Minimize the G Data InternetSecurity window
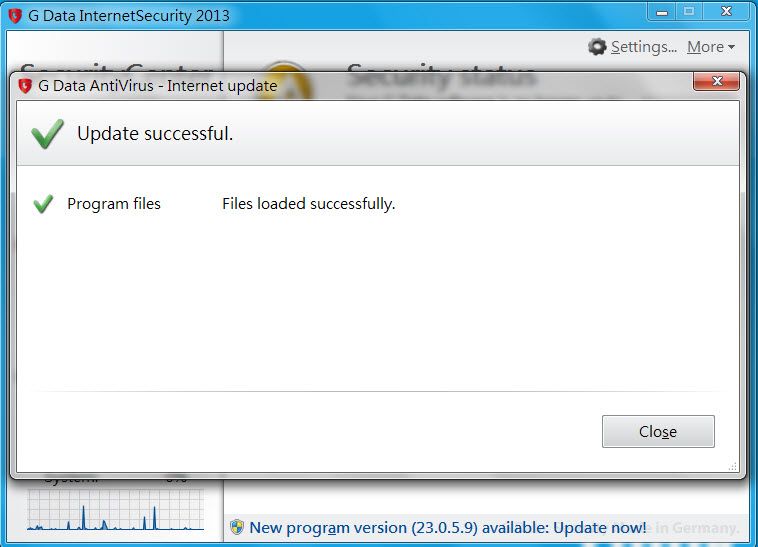 point(662,12)
